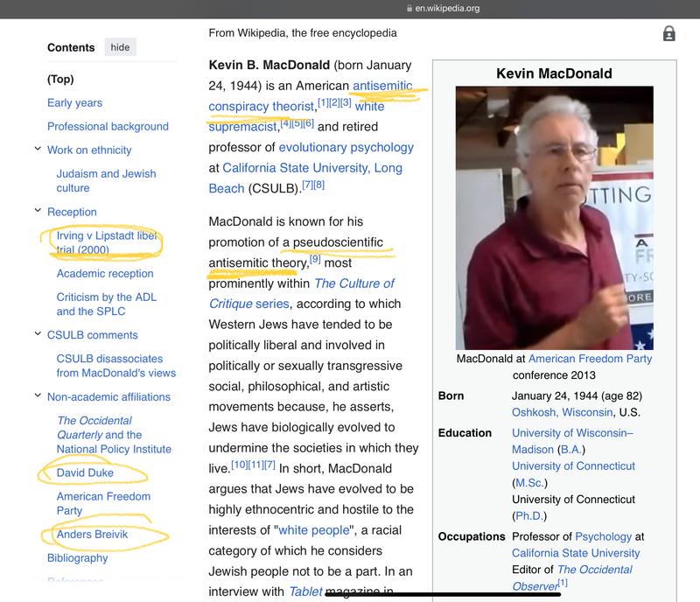Open the David Duke subsection
This screenshot has height=602, width=700.
tap(85, 472)
